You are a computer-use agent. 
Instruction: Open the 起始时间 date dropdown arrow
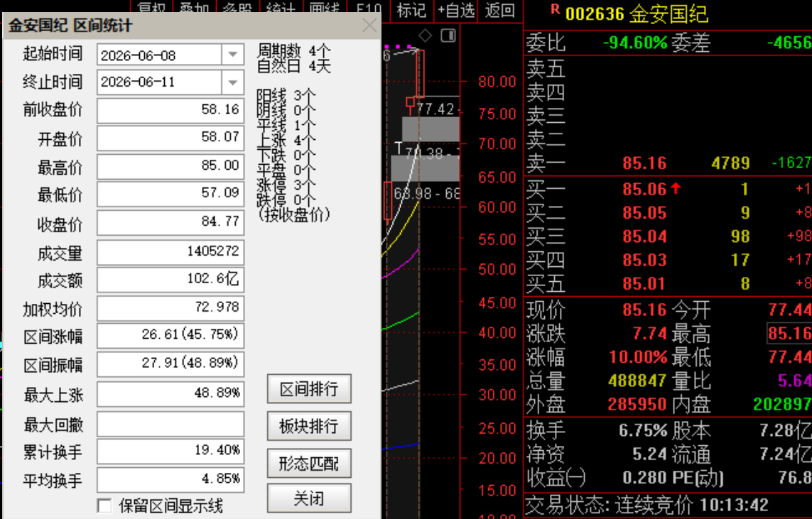pyautogui.click(x=232, y=55)
